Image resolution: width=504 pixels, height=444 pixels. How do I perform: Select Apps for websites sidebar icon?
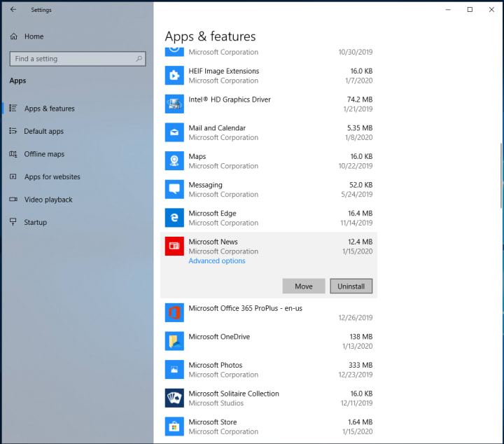pyautogui.click(x=13, y=176)
